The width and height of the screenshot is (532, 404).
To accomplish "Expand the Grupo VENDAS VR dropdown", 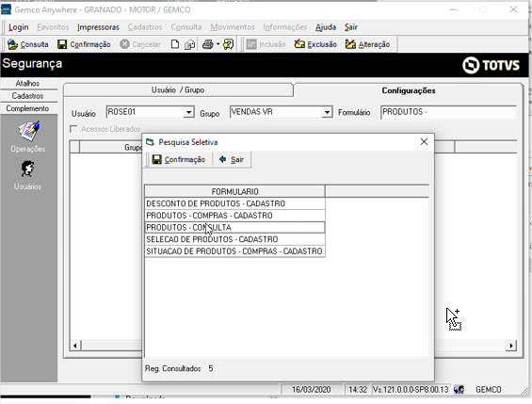I will (x=327, y=112).
